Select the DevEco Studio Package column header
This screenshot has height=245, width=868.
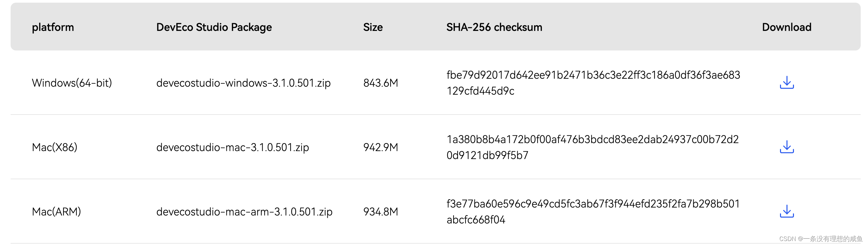tap(214, 27)
